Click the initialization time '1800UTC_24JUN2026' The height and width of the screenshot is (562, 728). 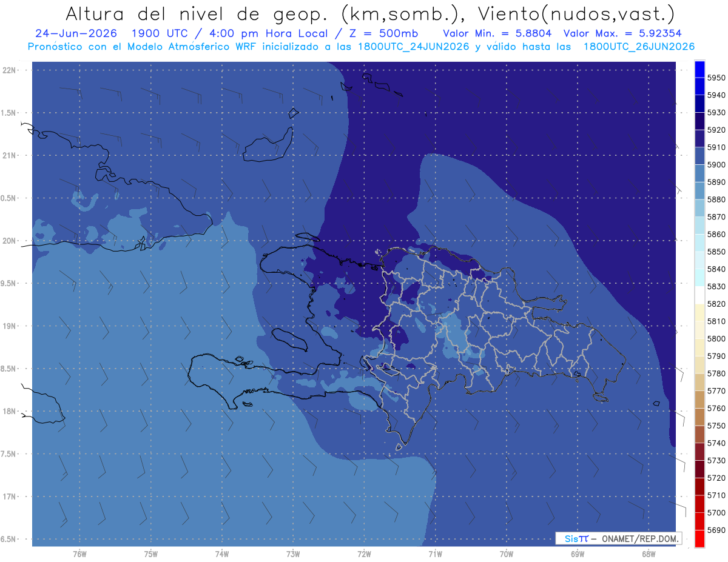(414, 47)
